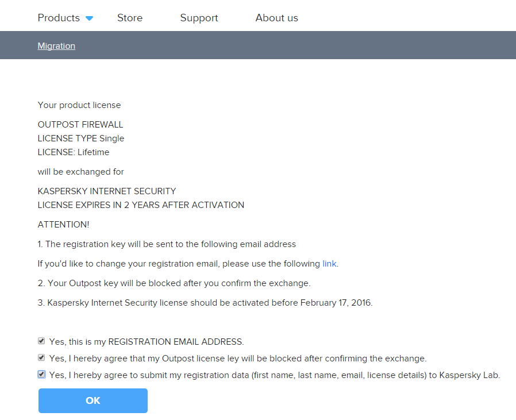Navigate to About us
Viewport: 516px width, 420px height.
[x=276, y=18]
